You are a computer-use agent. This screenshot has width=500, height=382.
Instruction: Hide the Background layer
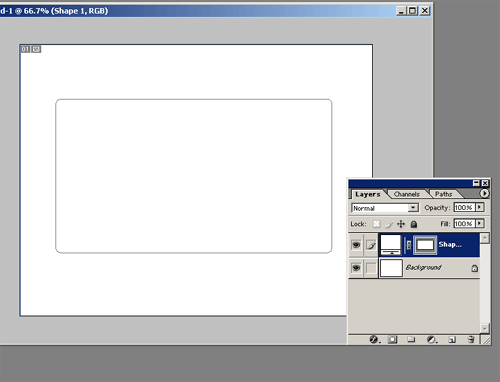coord(356,268)
